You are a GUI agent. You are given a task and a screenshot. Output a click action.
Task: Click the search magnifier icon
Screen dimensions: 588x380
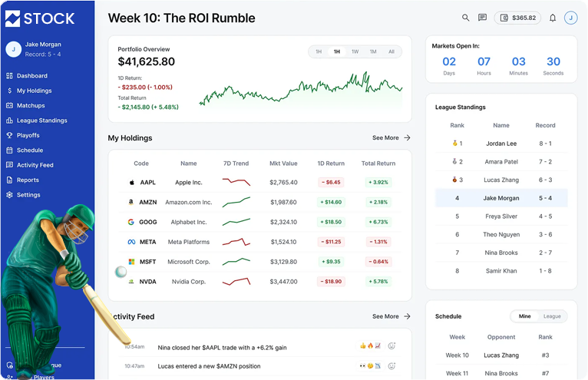pos(465,18)
